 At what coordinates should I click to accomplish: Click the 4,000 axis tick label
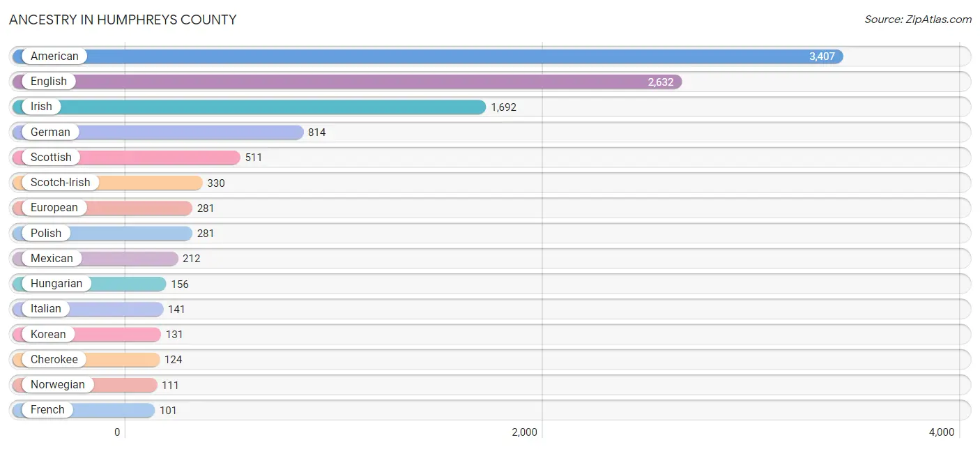coord(942,432)
